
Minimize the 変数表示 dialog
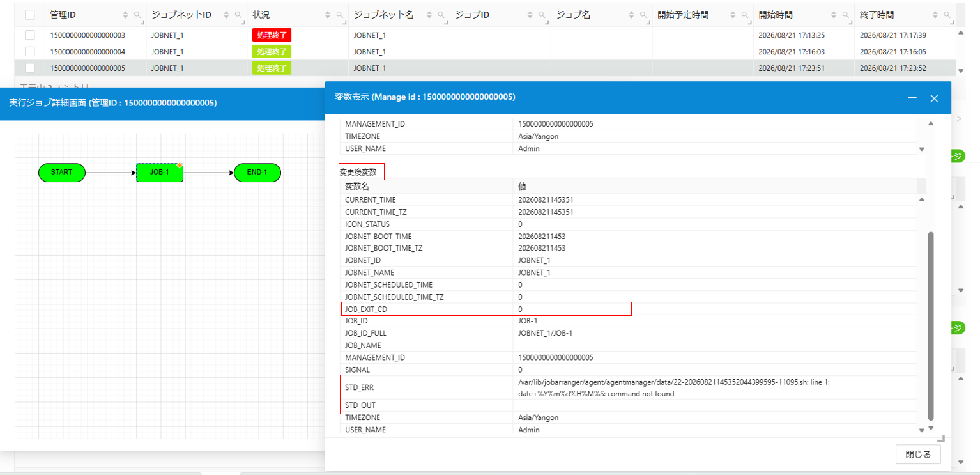pos(912,98)
